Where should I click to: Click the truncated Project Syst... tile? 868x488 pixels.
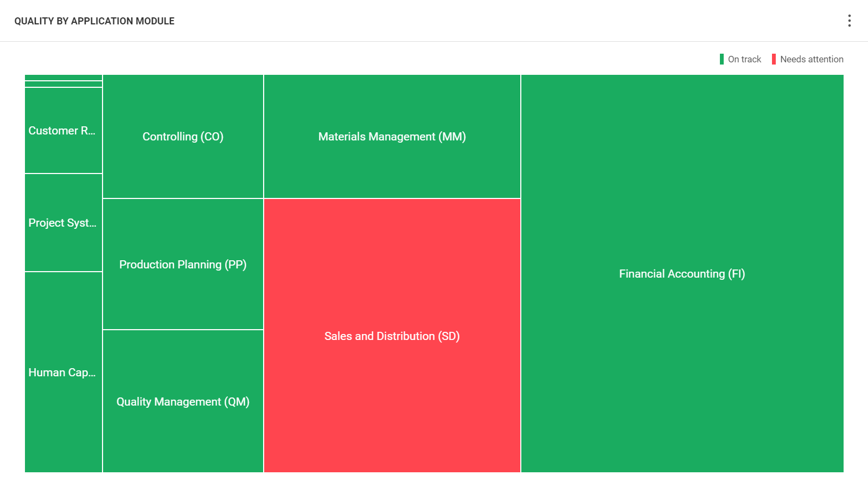pyautogui.click(x=63, y=244)
